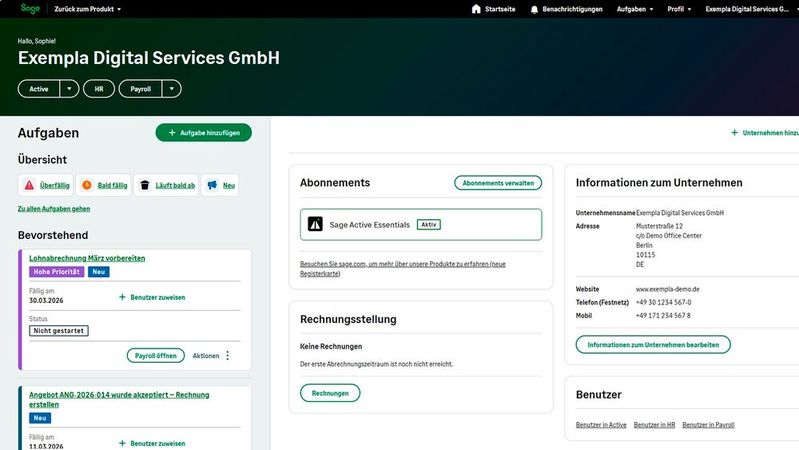
Task: Click mobile number +49 171 234 567 8
Action: 663,315
